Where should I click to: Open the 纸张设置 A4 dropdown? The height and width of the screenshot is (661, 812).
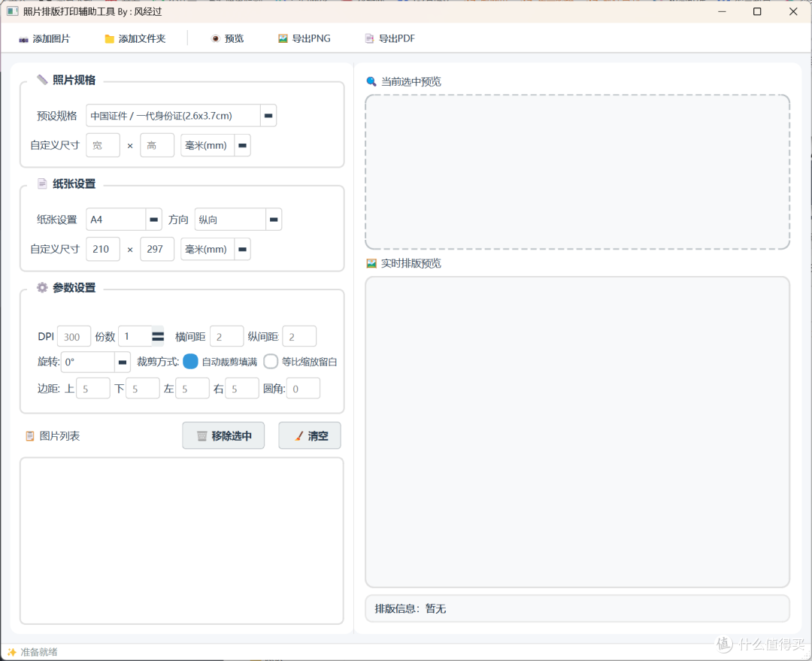pos(154,220)
